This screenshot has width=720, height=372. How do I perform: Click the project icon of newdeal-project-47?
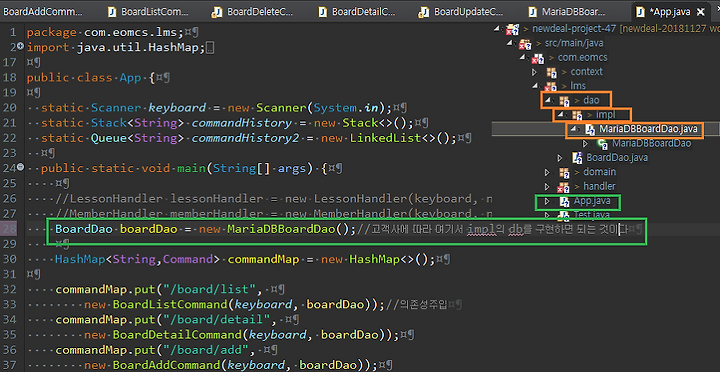pos(512,30)
